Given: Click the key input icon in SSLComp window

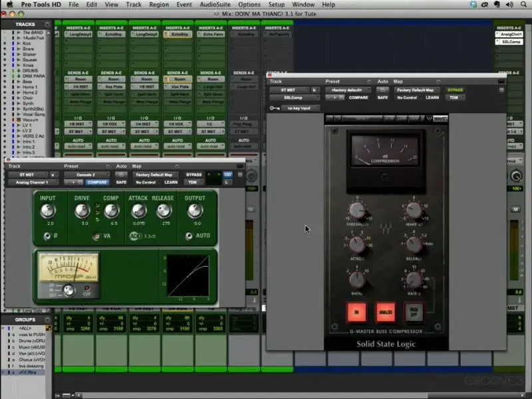Looking at the screenshot, I should point(275,108).
